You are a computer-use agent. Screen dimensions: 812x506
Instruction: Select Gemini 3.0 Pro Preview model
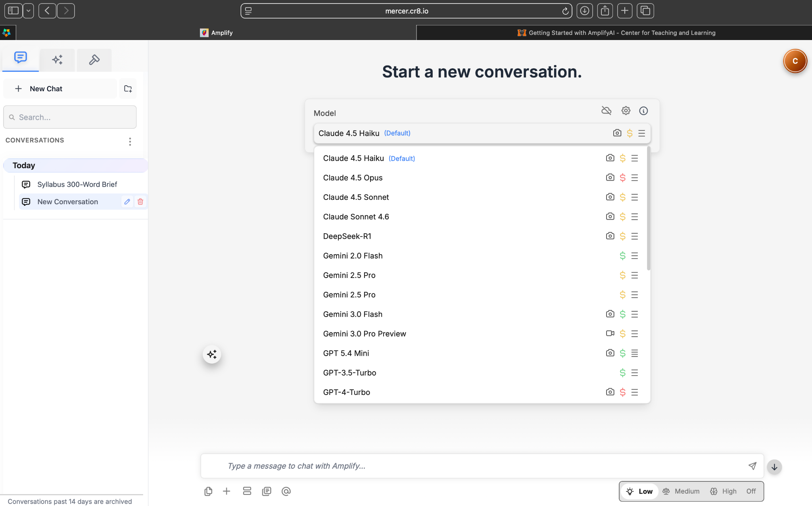coord(480,333)
